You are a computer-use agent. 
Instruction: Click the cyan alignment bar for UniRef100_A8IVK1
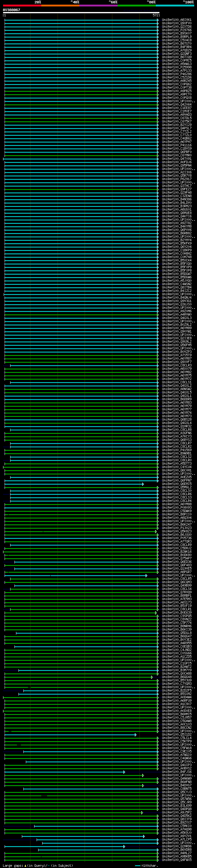(x=81, y=20)
